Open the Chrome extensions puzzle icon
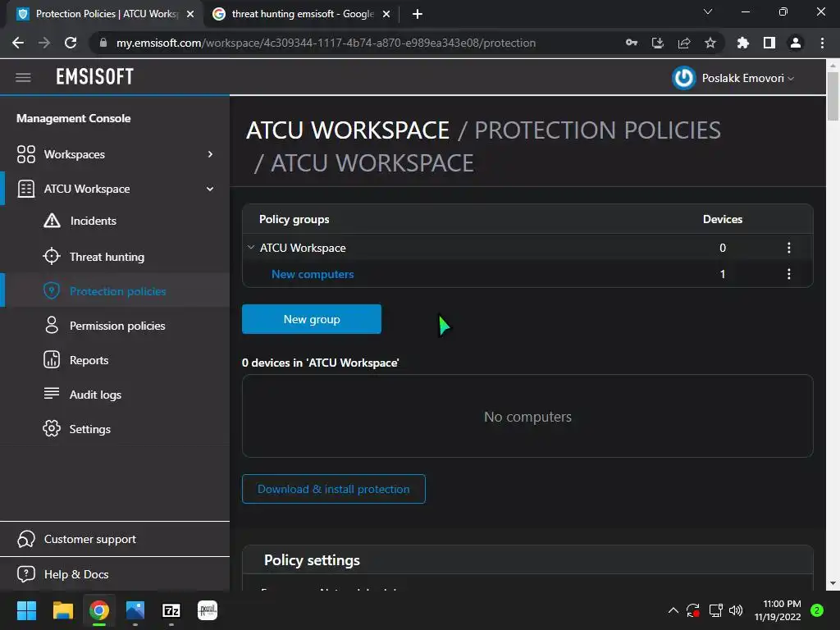This screenshot has width=840, height=630. 743,43
